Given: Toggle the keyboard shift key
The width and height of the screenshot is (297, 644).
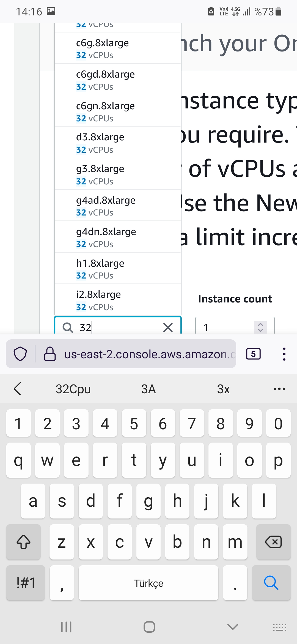Looking at the screenshot, I should 23,542.
